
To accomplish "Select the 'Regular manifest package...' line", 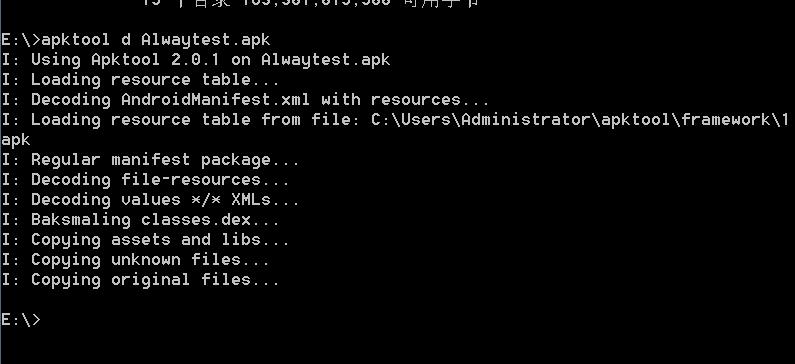I will point(150,160).
